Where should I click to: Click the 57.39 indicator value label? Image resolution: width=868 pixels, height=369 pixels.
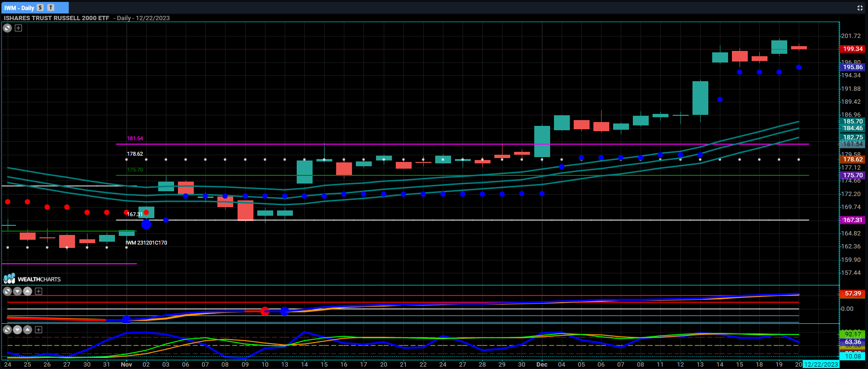(x=853, y=294)
